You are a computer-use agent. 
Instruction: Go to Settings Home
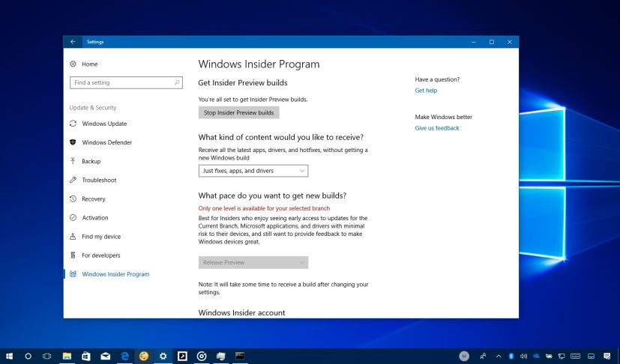90,64
